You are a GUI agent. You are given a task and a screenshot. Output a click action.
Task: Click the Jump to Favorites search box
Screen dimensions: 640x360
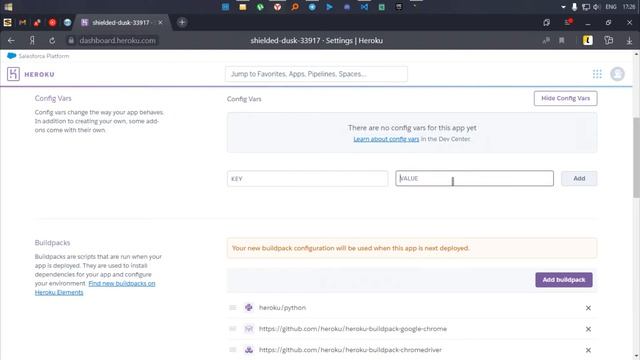(x=316, y=74)
